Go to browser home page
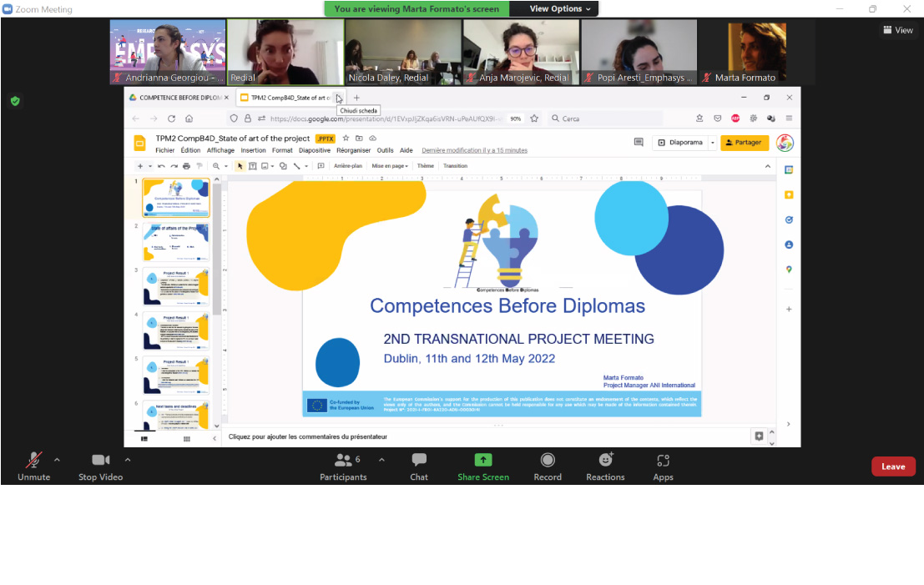This screenshot has width=924, height=585. pyautogui.click(x=189, y=119)
